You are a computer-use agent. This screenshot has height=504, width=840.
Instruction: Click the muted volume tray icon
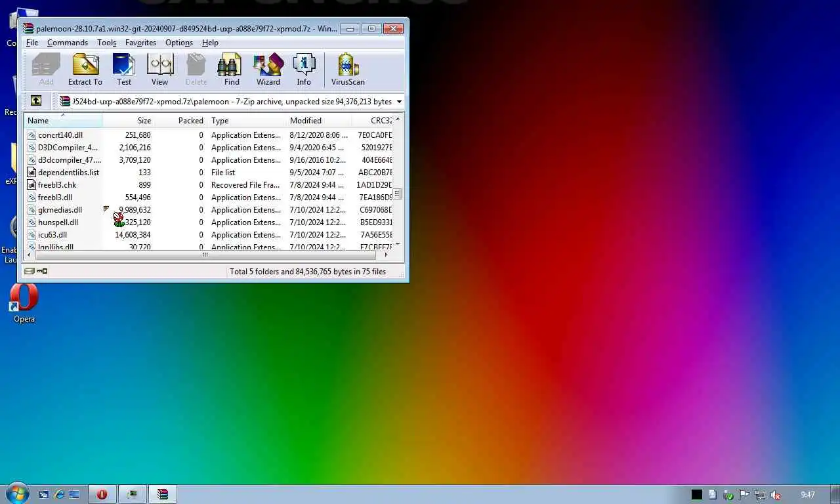tap(776, 495)
